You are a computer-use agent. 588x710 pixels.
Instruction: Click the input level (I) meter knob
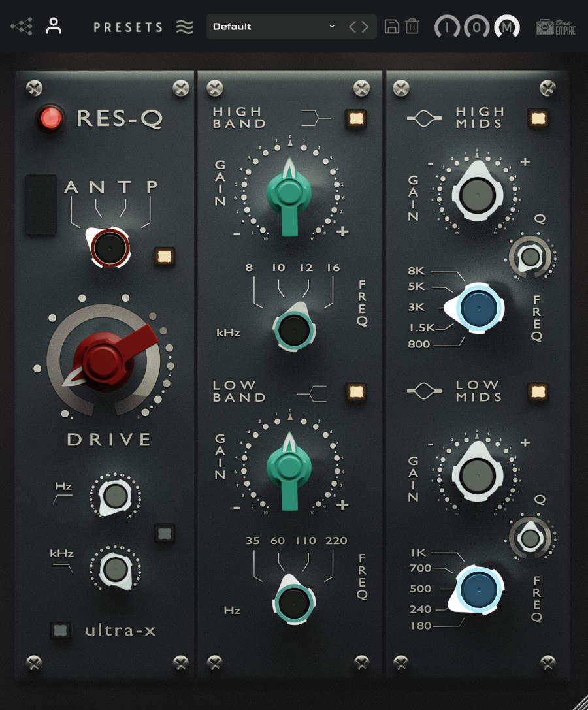point(447,27)
